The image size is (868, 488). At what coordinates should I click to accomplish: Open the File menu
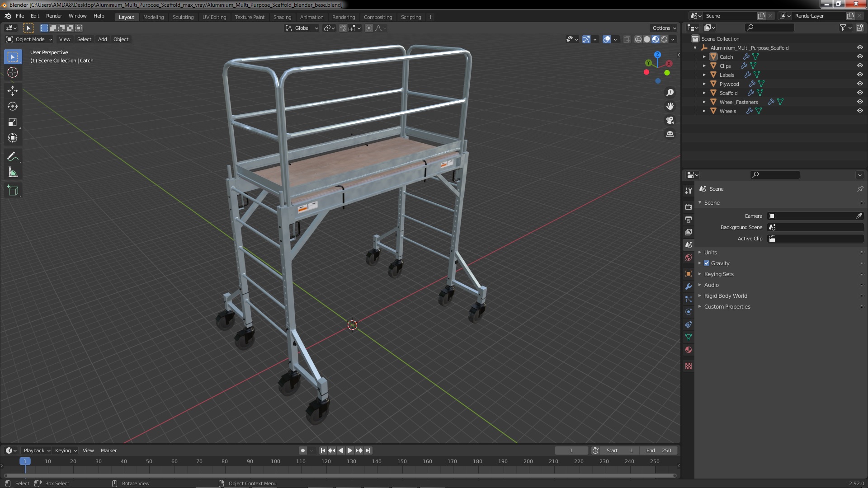coord(20,16)
